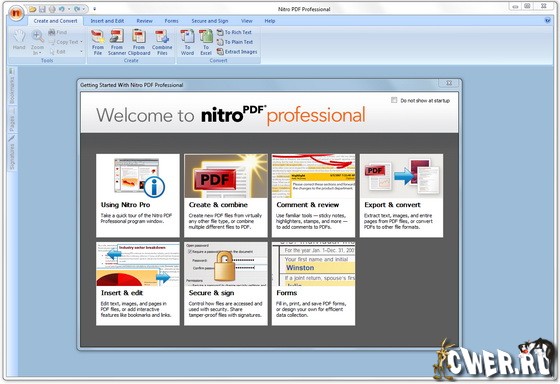Open the Secure & sign card
The image size is (560, 384).
(226, 284)
